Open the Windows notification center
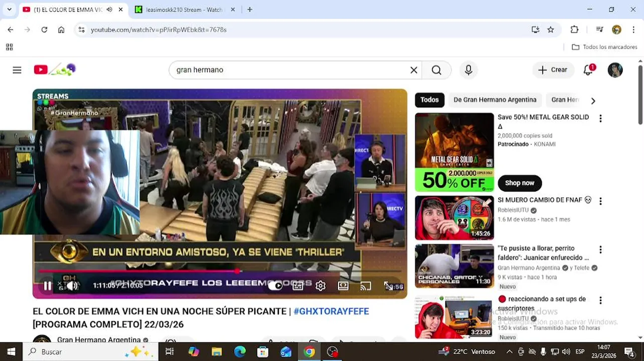This screenshot has height=361, width=644. [629, 352]
